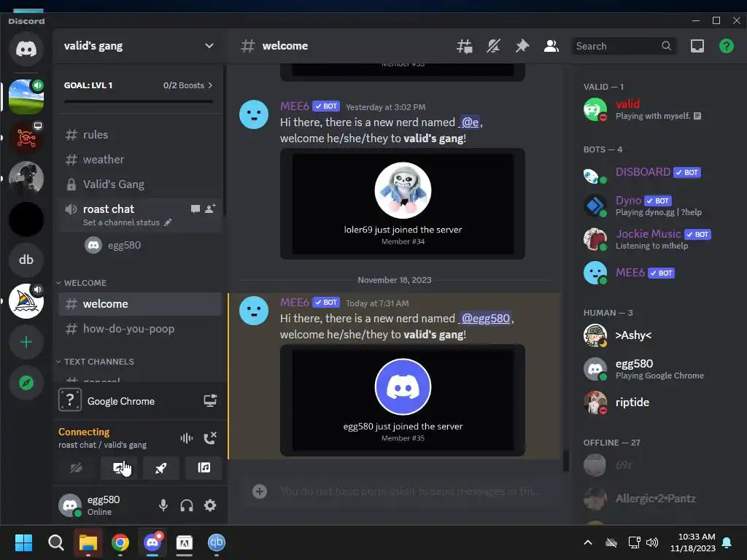Image resolution: width=747 pixels, height=560 pixels.
Task: Open Discord direct messages home icon
Action: pos(26,49)
